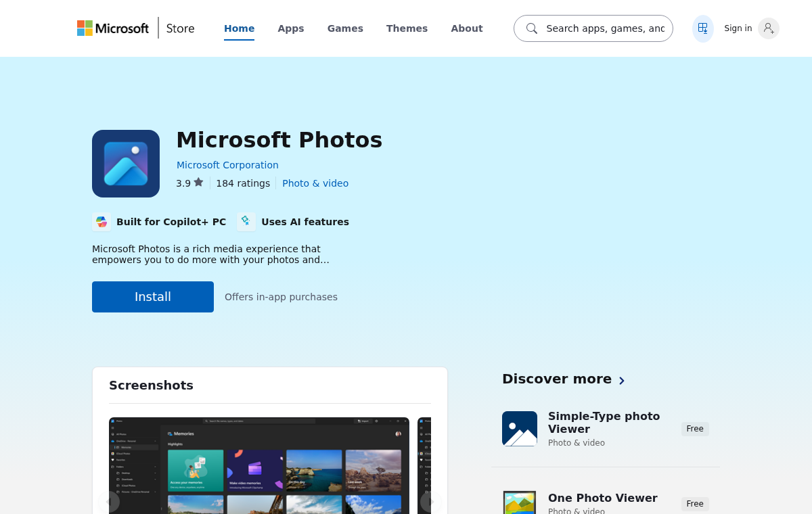Image resolution: width=812 pixels, height=514 pixels.
Task: Click the Copilot+ PC badge icon
Action: 101,222
